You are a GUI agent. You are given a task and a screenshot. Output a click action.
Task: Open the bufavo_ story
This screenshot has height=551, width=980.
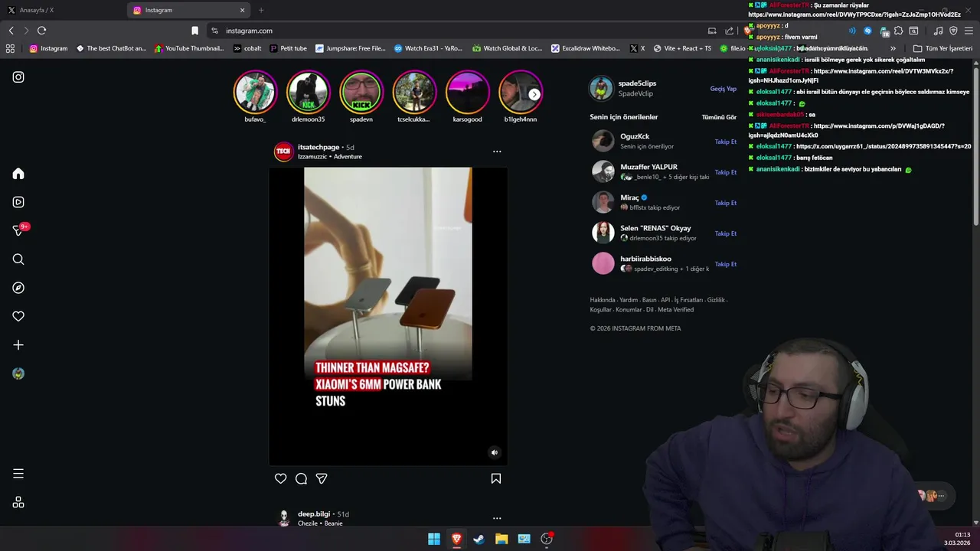pyautogui.click(x=255, y=92)
